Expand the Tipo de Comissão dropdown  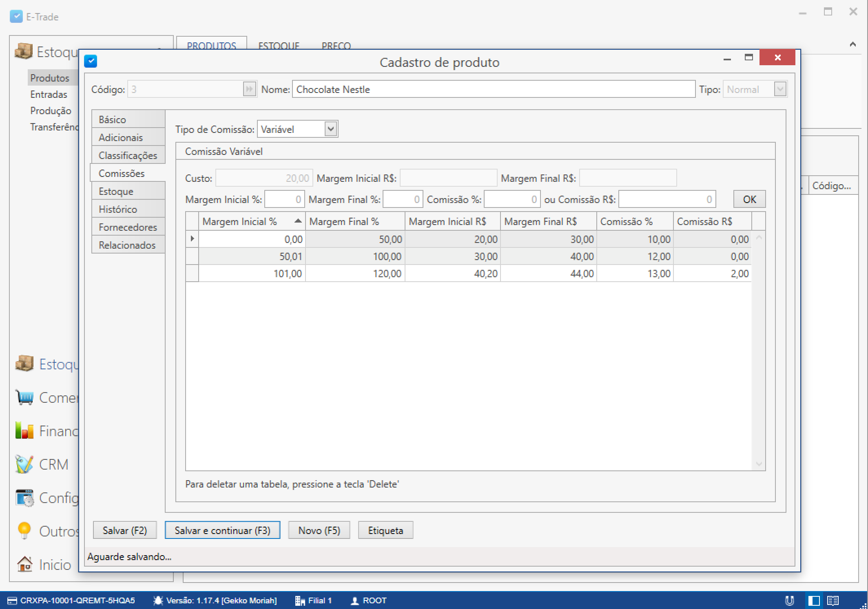[x=331, y=129]
